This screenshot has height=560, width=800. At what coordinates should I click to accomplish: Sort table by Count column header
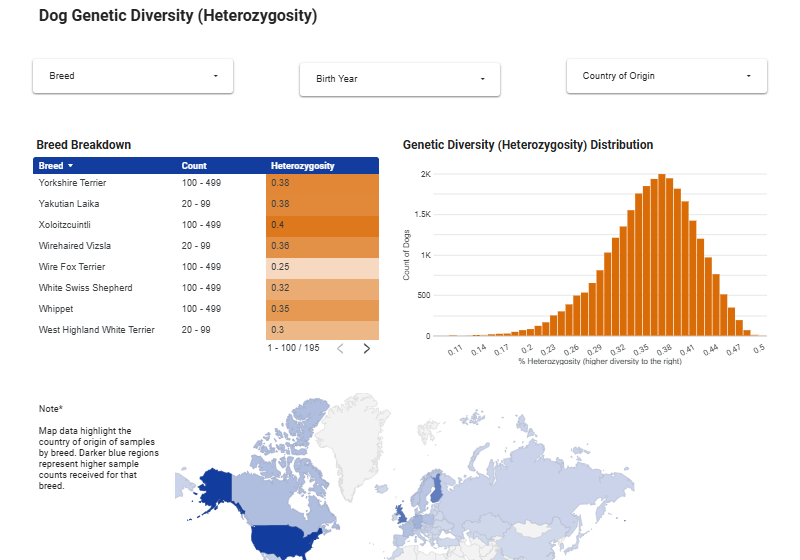click(194, 166)
